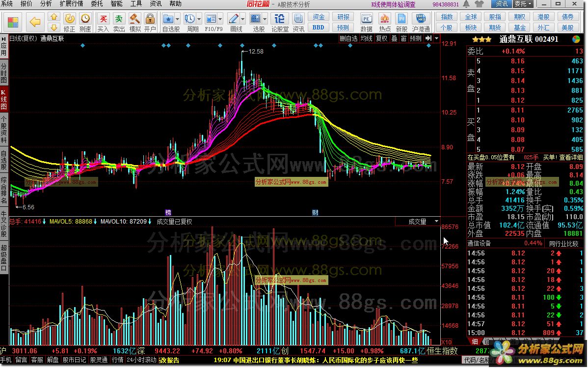588x368 pixels.
Task: Click the pie chart icon beside 002491
Action: (576, 39)
